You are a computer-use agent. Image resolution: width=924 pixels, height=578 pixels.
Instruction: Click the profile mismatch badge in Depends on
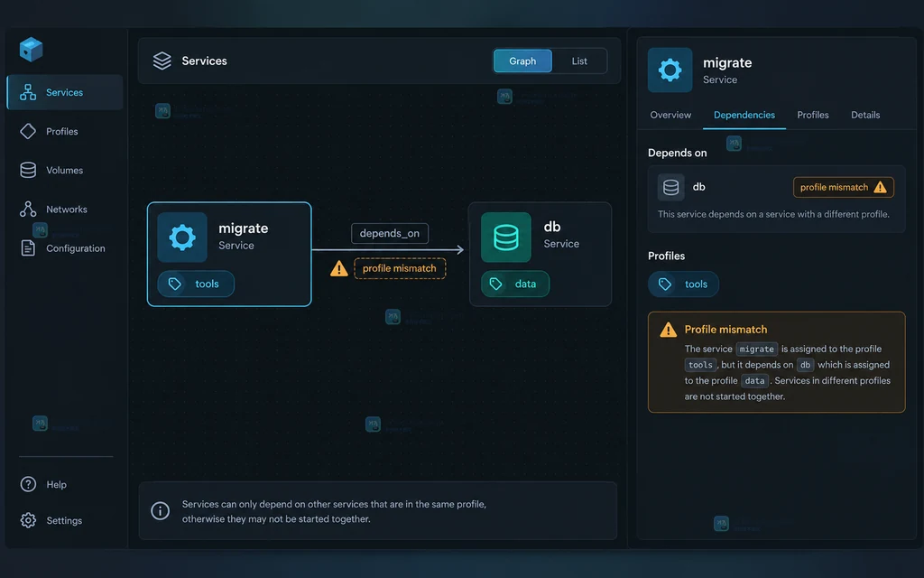point(844,187)
